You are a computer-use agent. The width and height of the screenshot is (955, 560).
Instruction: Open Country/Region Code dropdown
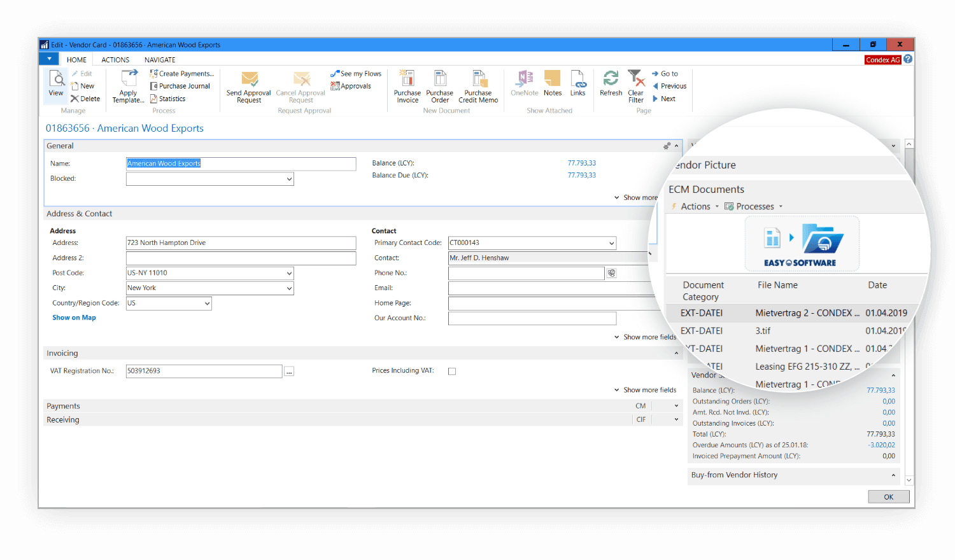click(x=207, y=304)
